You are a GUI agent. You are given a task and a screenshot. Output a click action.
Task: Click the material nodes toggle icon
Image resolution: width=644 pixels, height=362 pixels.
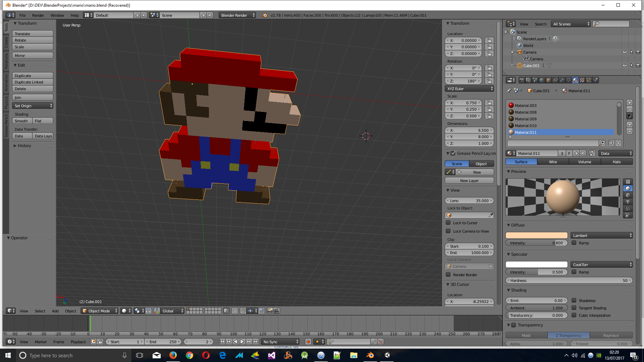pos(592,153)
